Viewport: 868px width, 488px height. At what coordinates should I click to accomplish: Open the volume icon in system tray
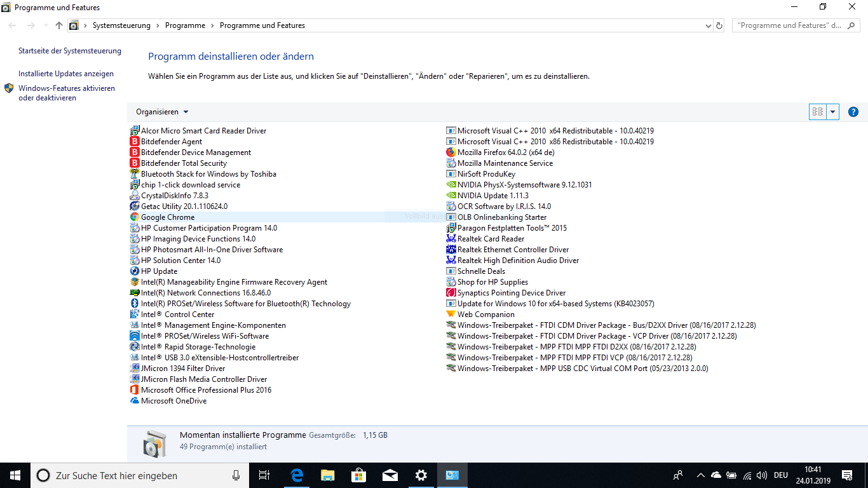coord(762,475)
